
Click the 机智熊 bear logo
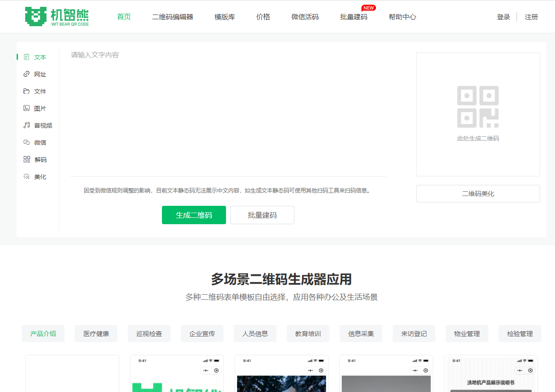pos(57,17)
